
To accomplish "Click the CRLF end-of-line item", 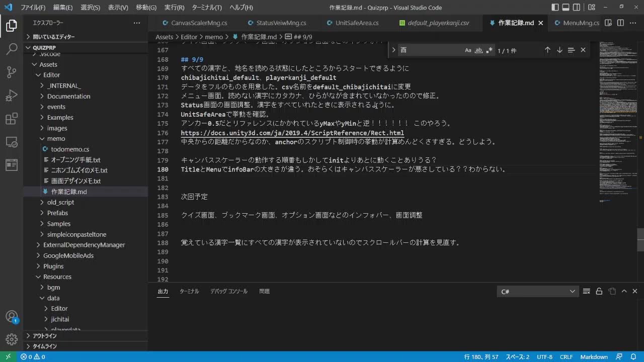I will (566, 357).
